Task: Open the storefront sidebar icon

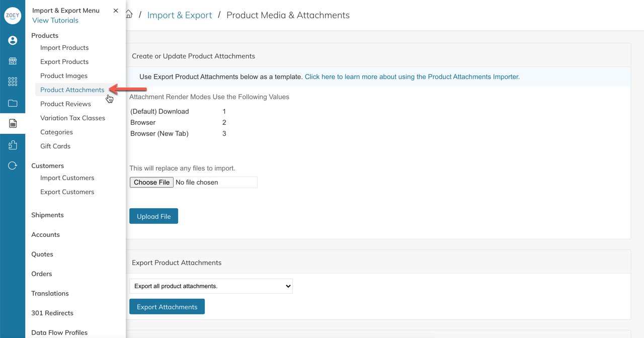Action: tap(13, 61)
